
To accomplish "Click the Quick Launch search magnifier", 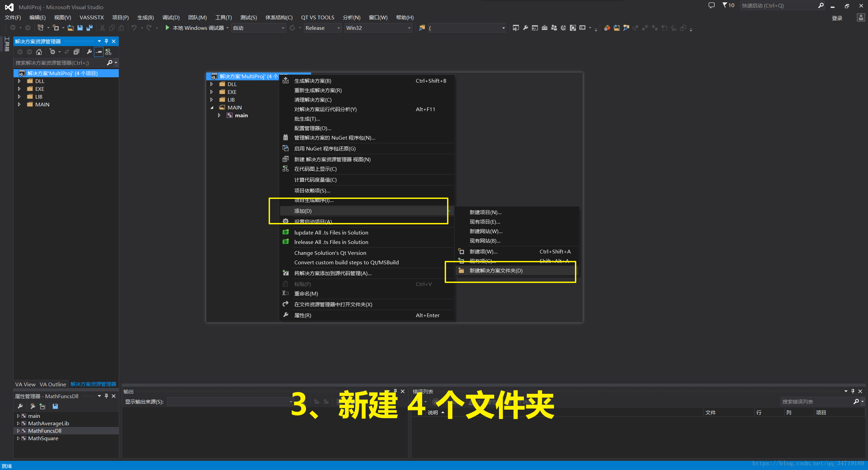I will point(821,5).
